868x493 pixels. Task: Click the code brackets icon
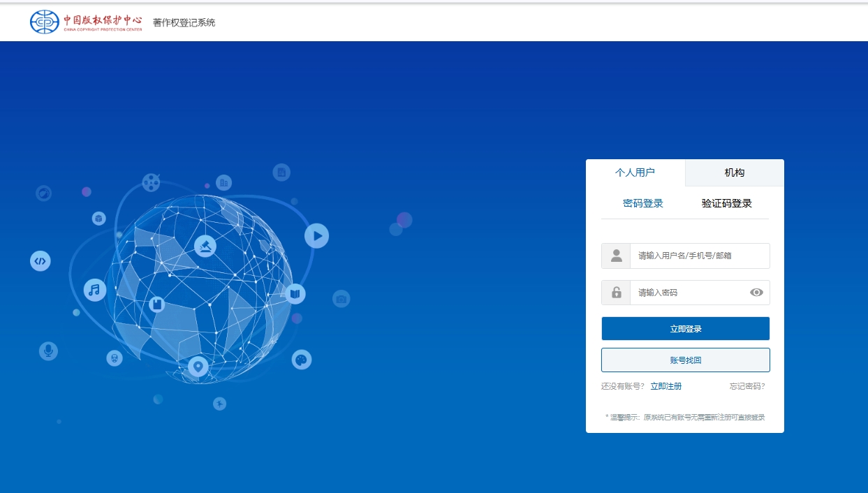(x=41, y=261)
